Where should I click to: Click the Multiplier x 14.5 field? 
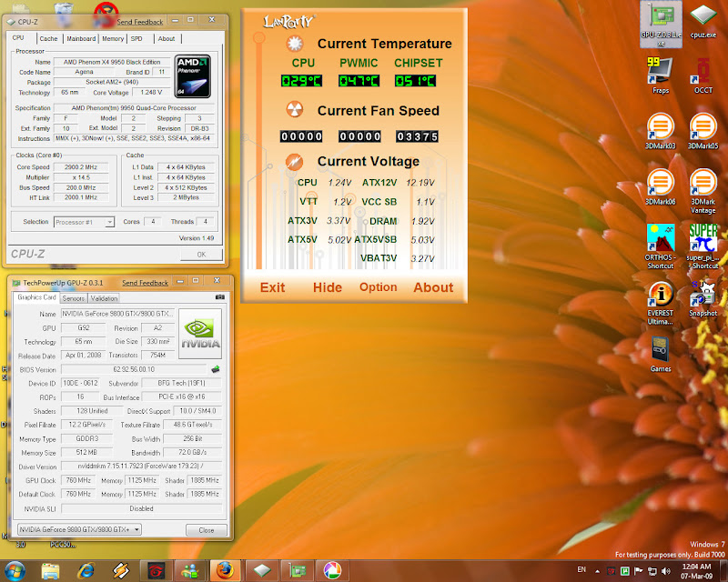(81, 177)
